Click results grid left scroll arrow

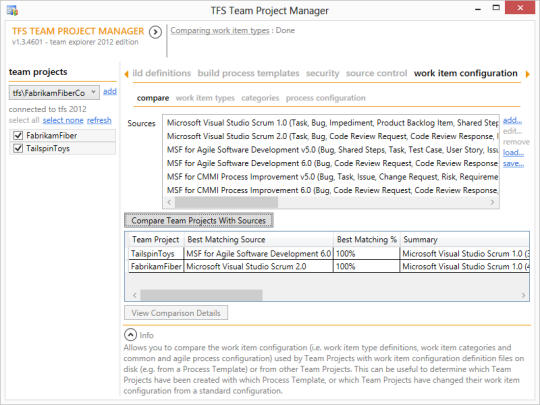point(135,295)
